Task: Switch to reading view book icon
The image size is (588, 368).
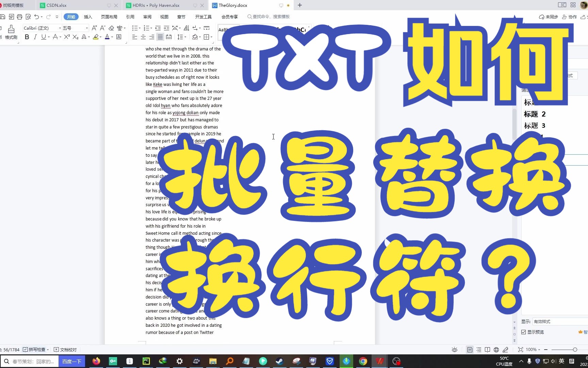Action: 487,350
